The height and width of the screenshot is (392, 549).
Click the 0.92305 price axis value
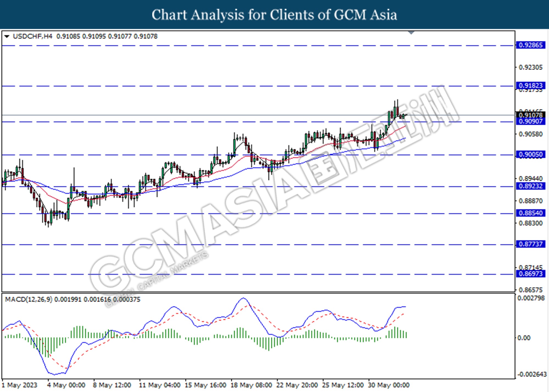[531, 67]
